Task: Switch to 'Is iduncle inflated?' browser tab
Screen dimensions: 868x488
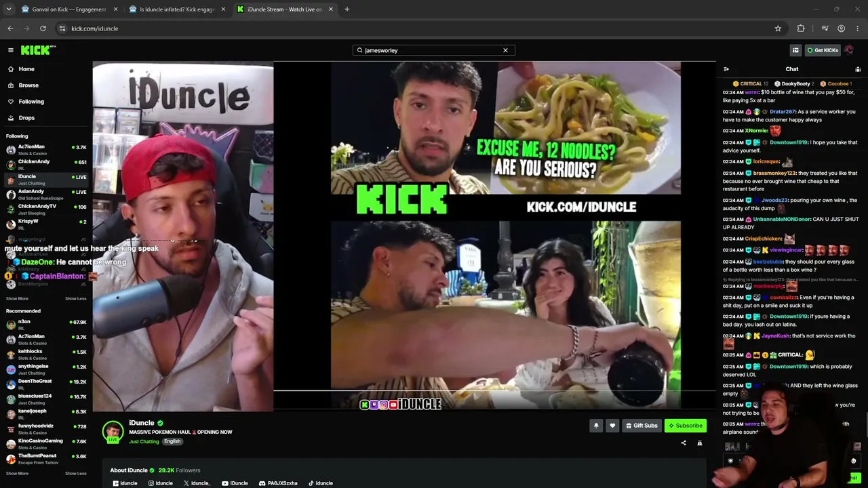Action: coord(177,9)
